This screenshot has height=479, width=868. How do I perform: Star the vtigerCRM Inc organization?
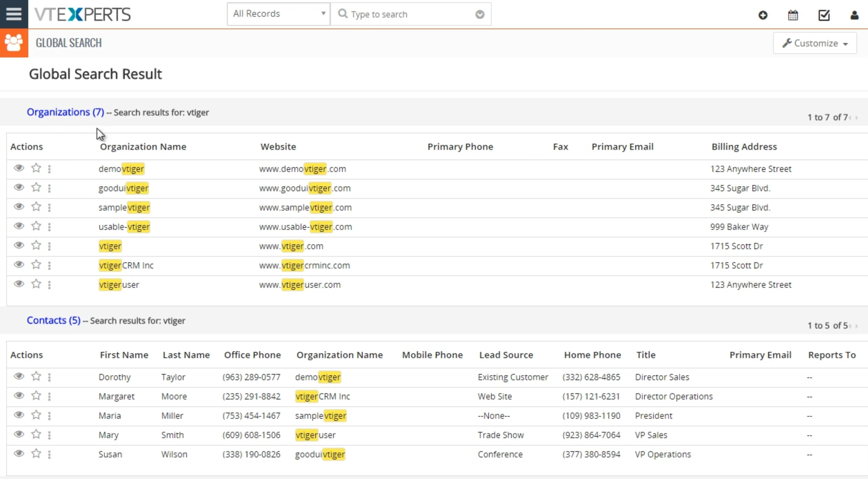[36, 265]
